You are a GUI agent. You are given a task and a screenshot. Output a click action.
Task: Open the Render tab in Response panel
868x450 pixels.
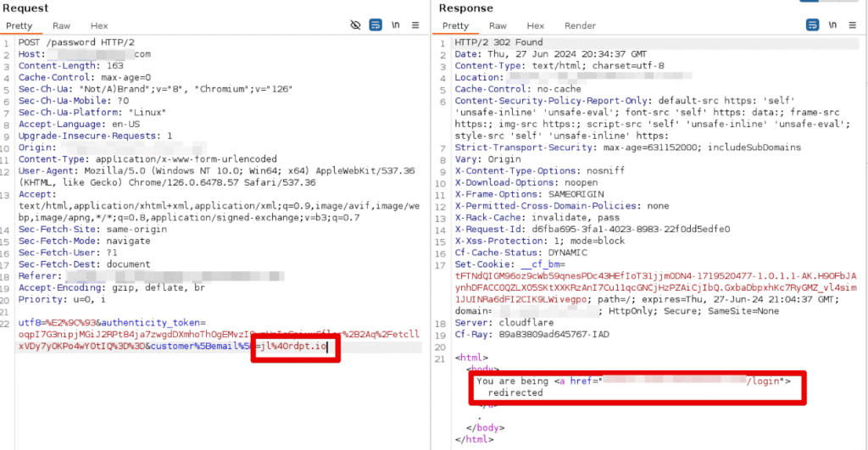[x=580, y=26]
